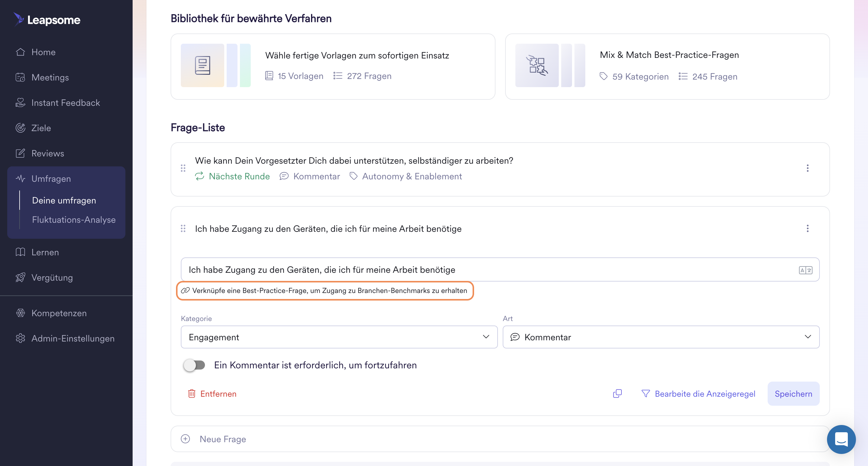Open Meetings in the sidebar

click(x=50, y=77)
